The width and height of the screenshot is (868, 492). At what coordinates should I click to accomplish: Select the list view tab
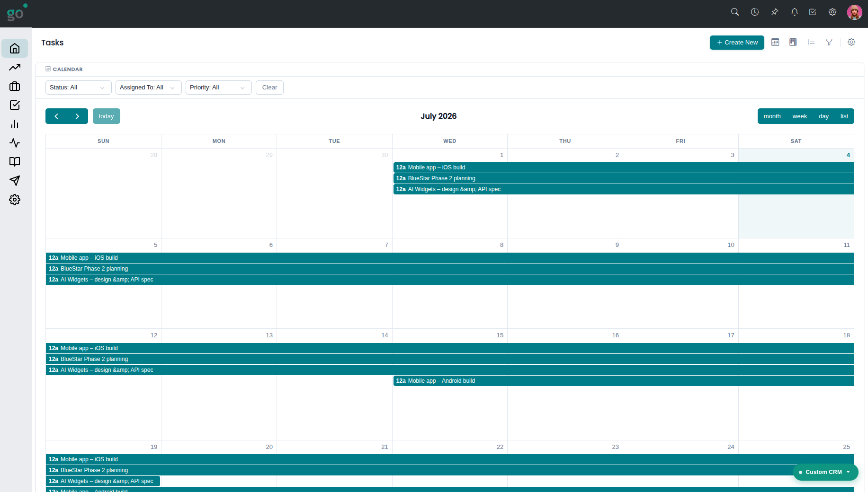(x=844, y=116)
